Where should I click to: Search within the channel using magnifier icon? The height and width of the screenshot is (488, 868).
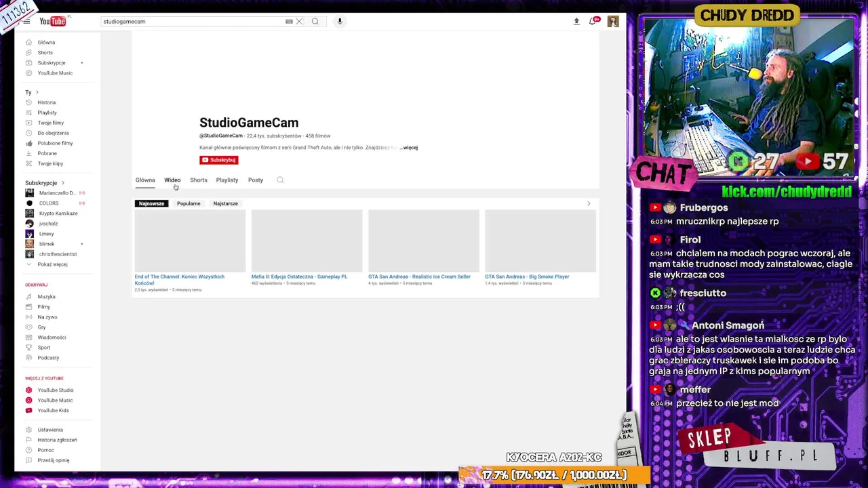click(x=280, y=180)
